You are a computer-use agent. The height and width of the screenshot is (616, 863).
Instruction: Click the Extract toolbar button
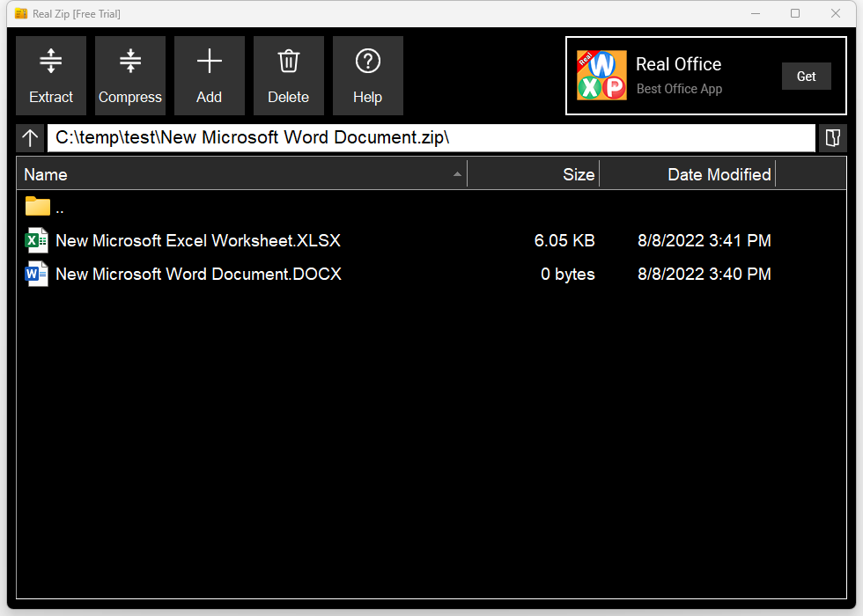(51, 76)
